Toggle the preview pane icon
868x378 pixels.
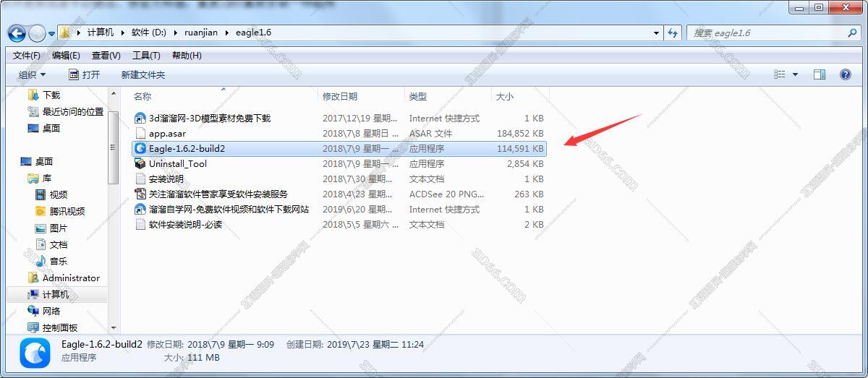click(820, 74)
